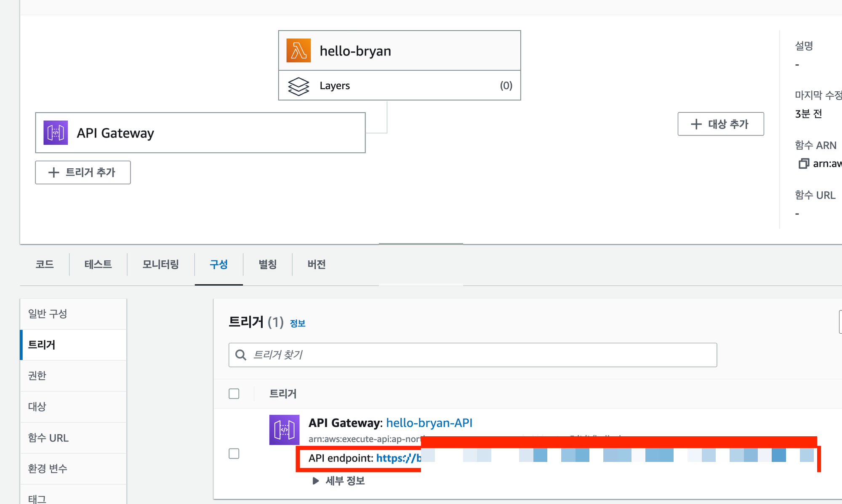Expand the 세부 정보 disclosure triangle

pos(316,480)
